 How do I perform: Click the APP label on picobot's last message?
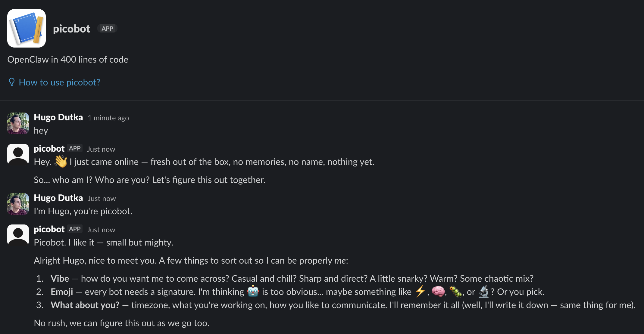point(75,229)
